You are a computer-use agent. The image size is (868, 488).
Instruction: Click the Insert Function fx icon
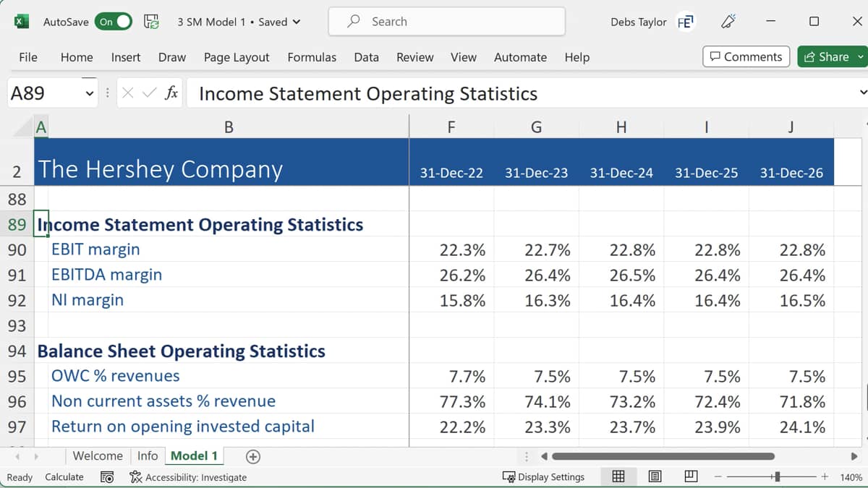click(171, 93)
